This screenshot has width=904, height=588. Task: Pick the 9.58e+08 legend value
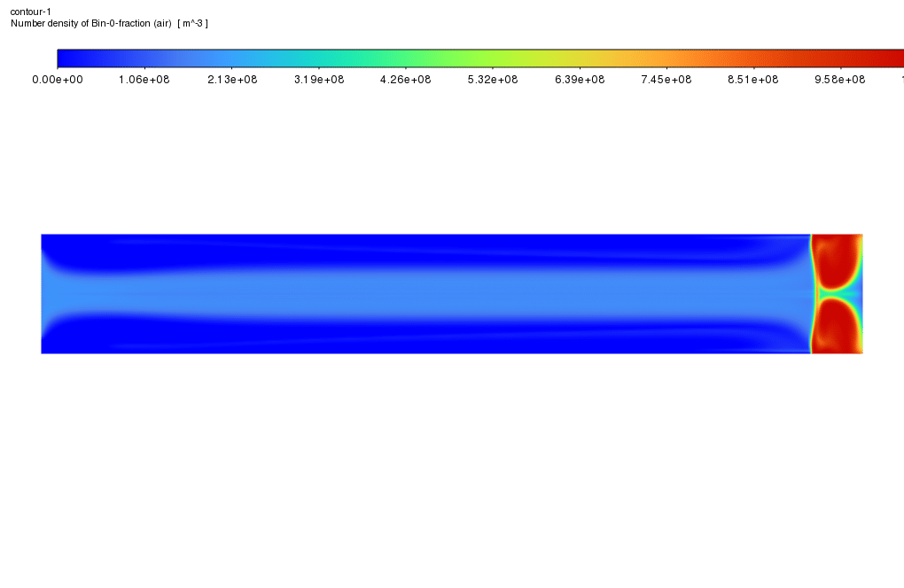coord(840,80)
